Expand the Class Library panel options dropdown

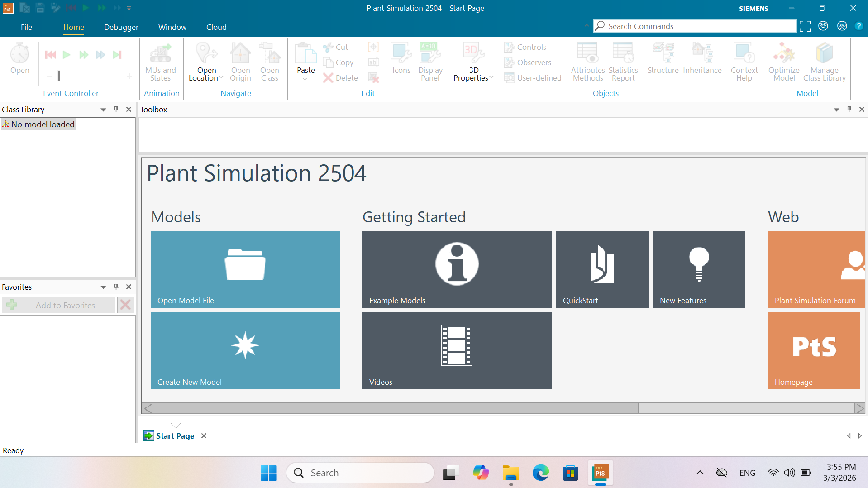click(103, 110)
